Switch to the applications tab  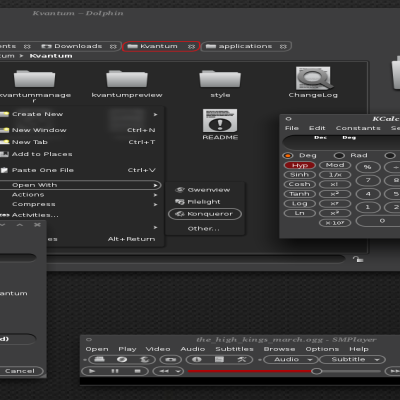(x=246, y=46)
